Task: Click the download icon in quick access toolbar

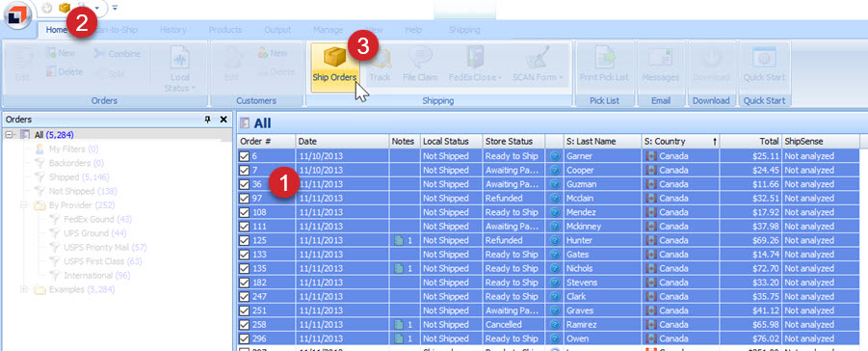Action: pos(47,8)
